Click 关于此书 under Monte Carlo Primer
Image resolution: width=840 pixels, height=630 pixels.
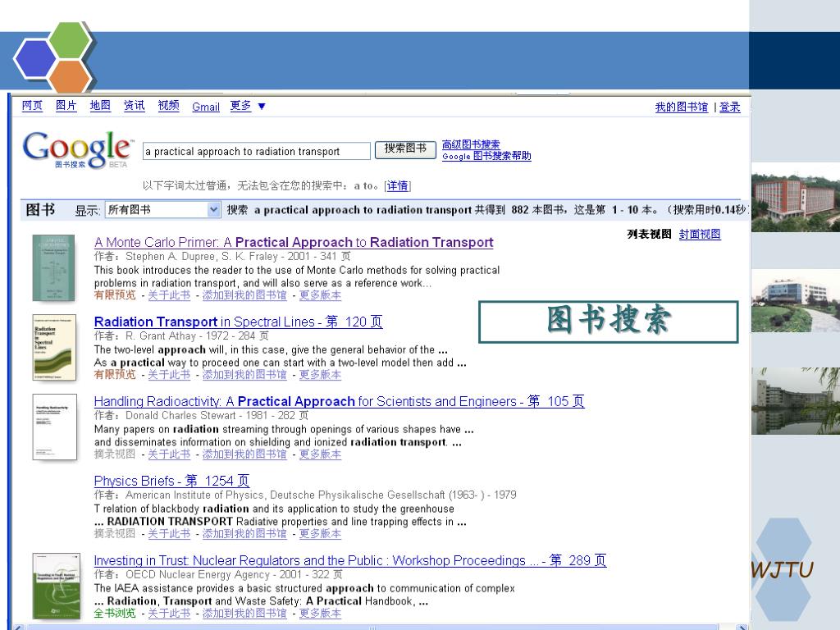tap(169, 294)
